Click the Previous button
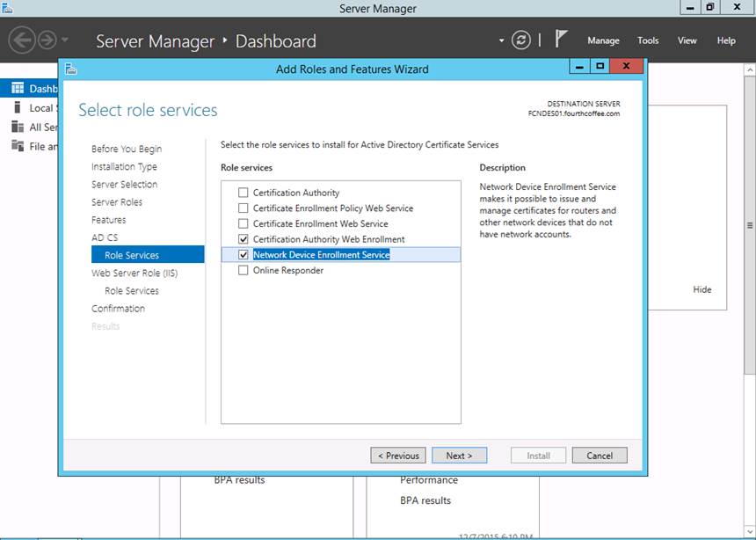This screenshot has width=756, height=540. coord(398,456)
